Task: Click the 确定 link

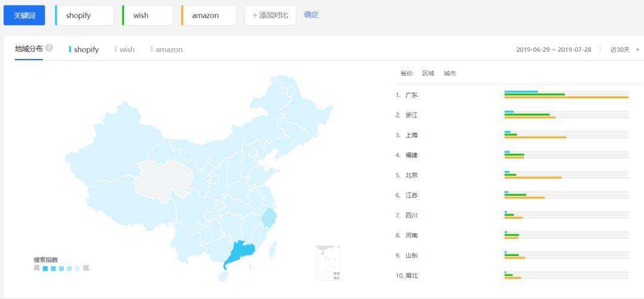Action: [311, 15]
